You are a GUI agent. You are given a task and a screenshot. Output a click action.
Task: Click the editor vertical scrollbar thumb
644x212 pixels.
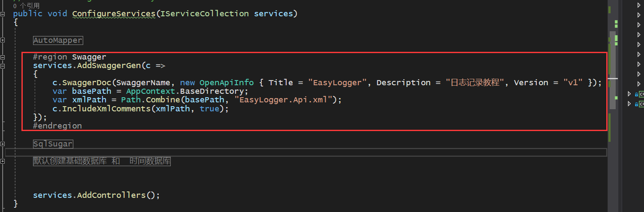(x=613, y=71)
